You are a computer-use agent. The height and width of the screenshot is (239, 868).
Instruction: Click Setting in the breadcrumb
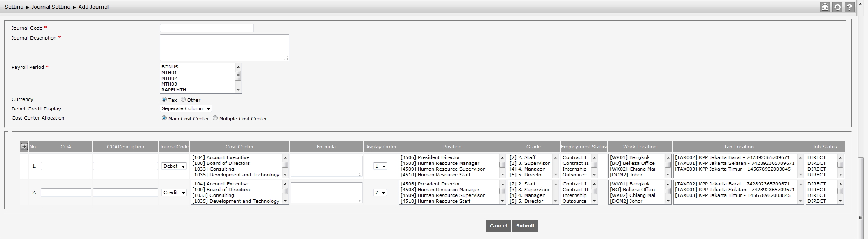point(14,7)
